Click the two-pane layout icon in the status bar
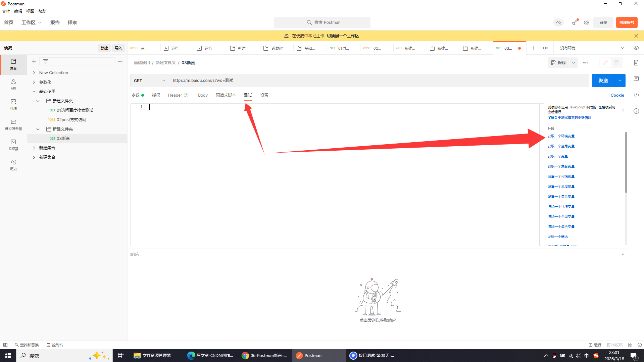 point(630,345)
